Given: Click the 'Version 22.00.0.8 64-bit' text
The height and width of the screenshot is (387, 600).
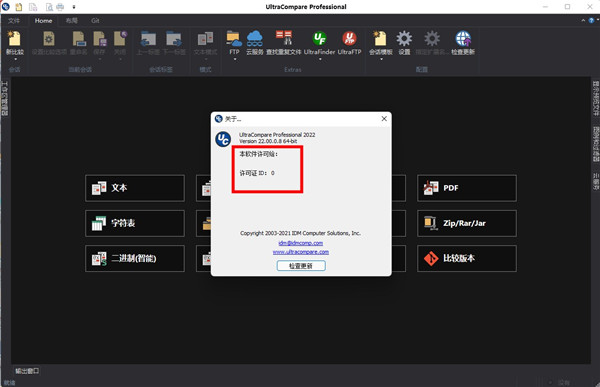Looking at the screenshot, I should pyautogui.click(x=268, y=141).
